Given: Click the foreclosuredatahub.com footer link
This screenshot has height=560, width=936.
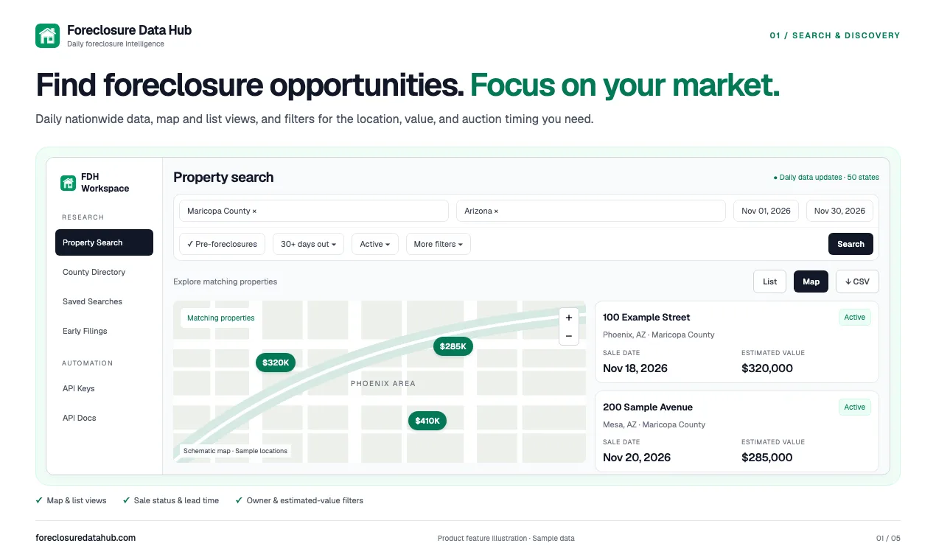Looking at the screenshot, I should click(85, 538).
